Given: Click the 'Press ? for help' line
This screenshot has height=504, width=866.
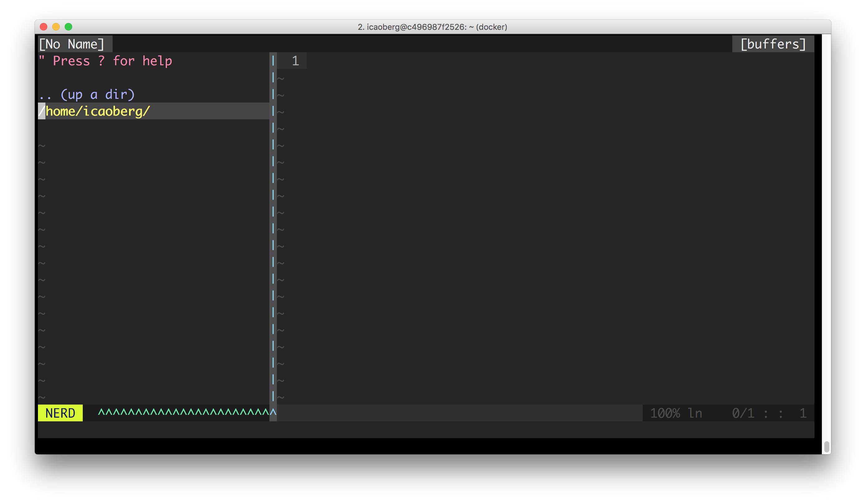Looking at the screenshot, I should [x=105, y=61].
